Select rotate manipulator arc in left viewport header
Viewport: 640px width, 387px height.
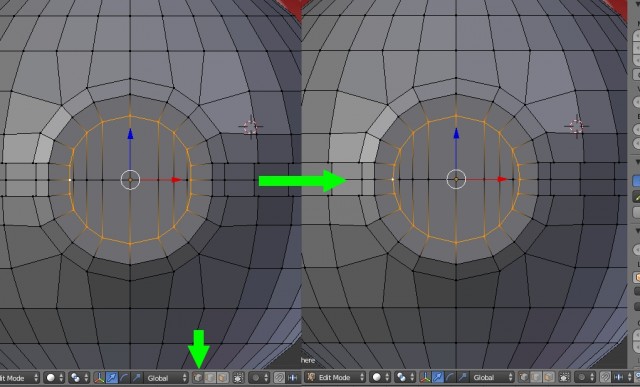tap(124, 378)
